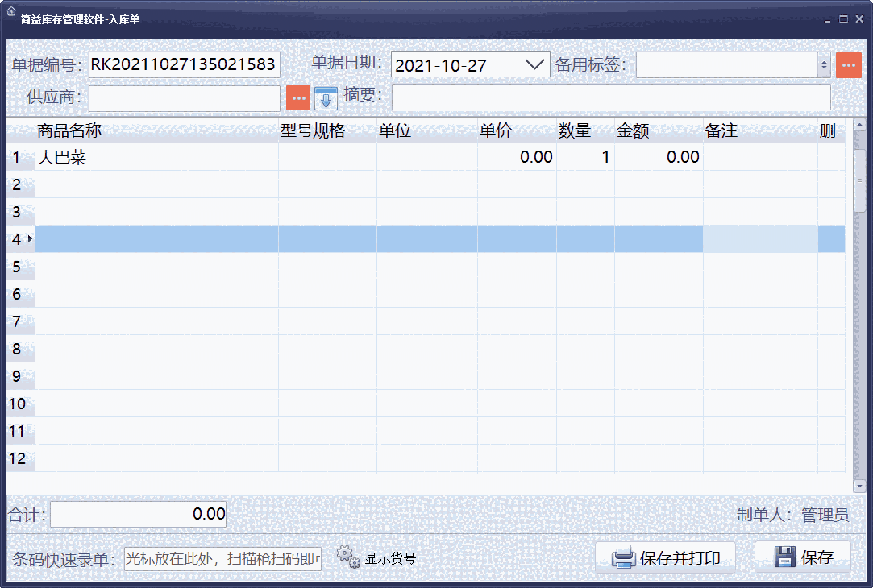
Task: Click the table scrollbar down arrow
Action: pyautogui.click(x=859, y=487)
